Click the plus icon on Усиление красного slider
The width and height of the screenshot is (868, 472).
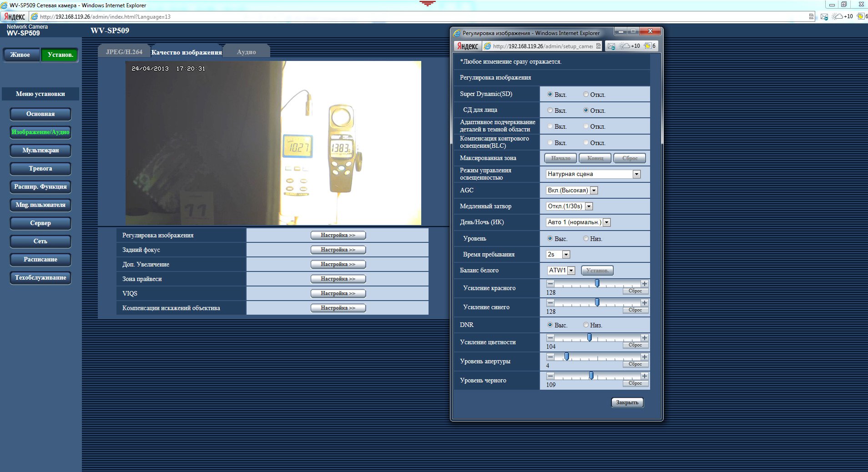point(644,284)
